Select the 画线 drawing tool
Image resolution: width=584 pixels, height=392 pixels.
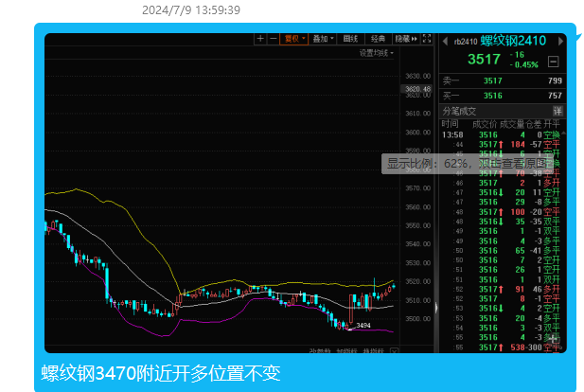pos(350,39)
